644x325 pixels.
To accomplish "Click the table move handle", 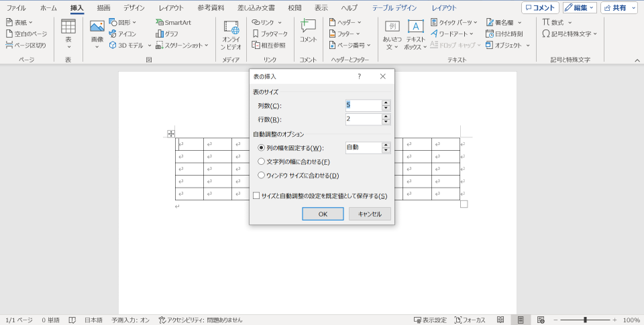I will [x=171, y=133].
